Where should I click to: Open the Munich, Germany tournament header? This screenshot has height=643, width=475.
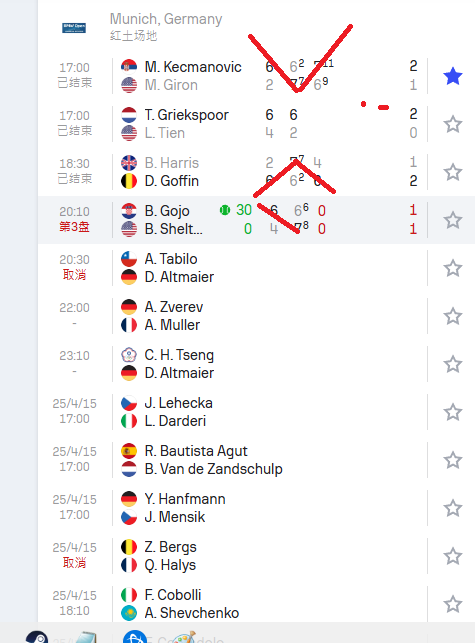point(166,19)
